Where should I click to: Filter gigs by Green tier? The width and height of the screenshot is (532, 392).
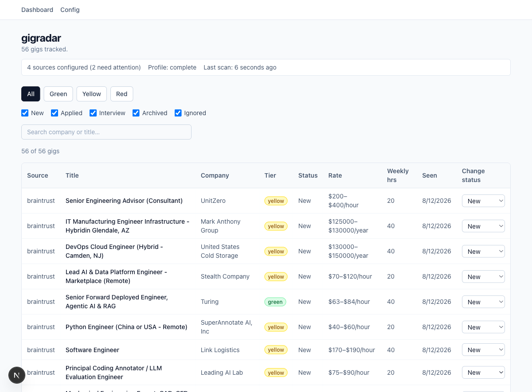58,94
